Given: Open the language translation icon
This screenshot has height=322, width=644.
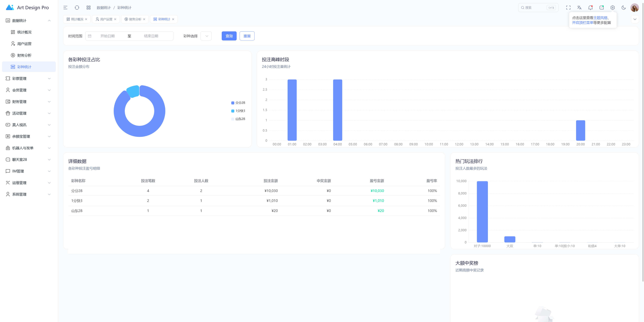Looking at the screenshot, I should pyautogui.click(x=579, y=8).
